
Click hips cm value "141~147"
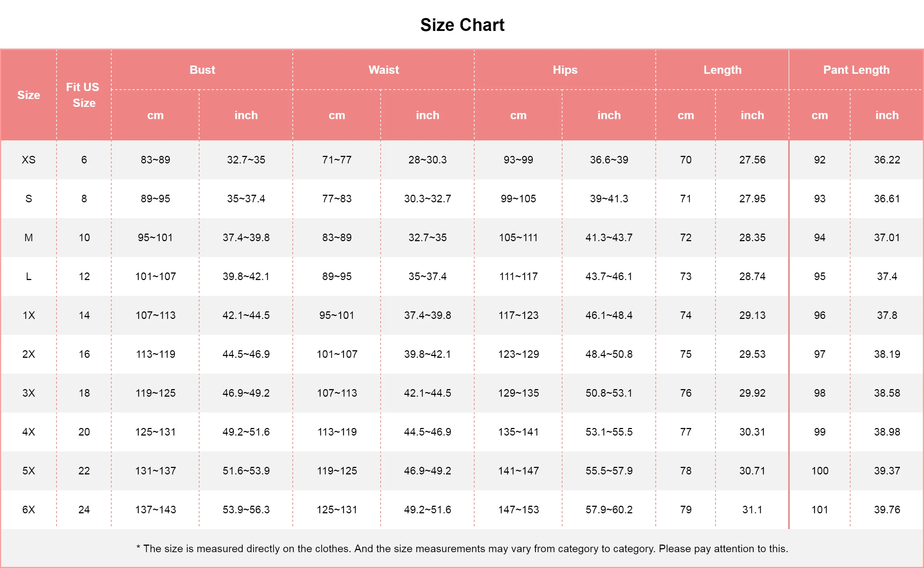point(518,471)
